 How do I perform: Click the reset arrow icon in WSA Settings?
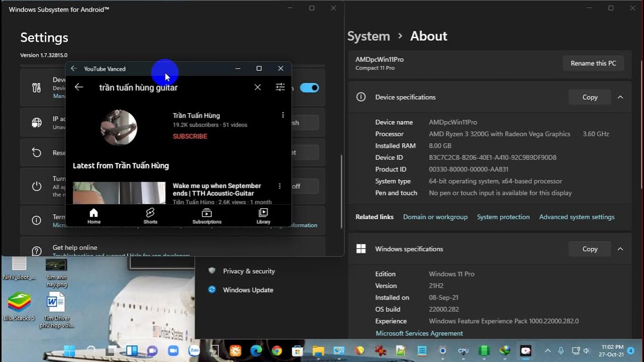37,152
